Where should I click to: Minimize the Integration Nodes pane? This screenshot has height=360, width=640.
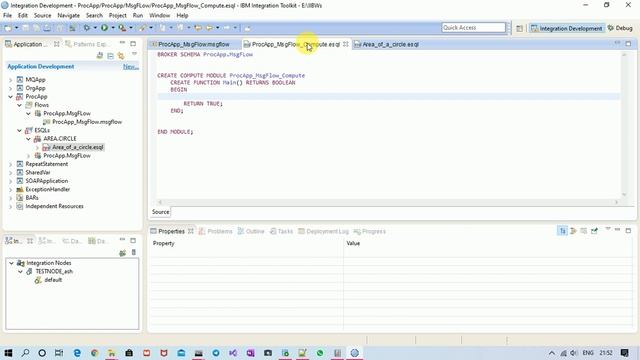[x=122, y=240]
